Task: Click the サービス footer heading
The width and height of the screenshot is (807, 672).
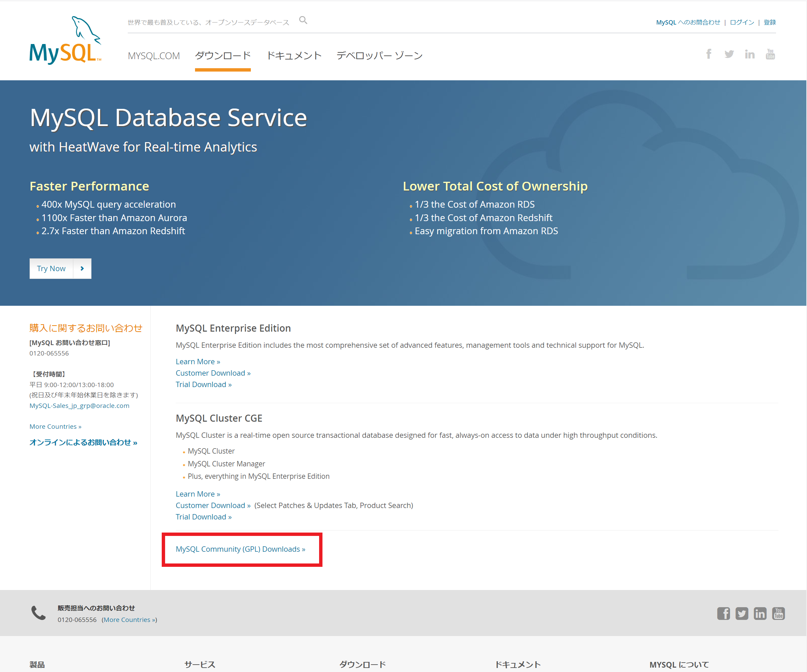Action: 200,665
